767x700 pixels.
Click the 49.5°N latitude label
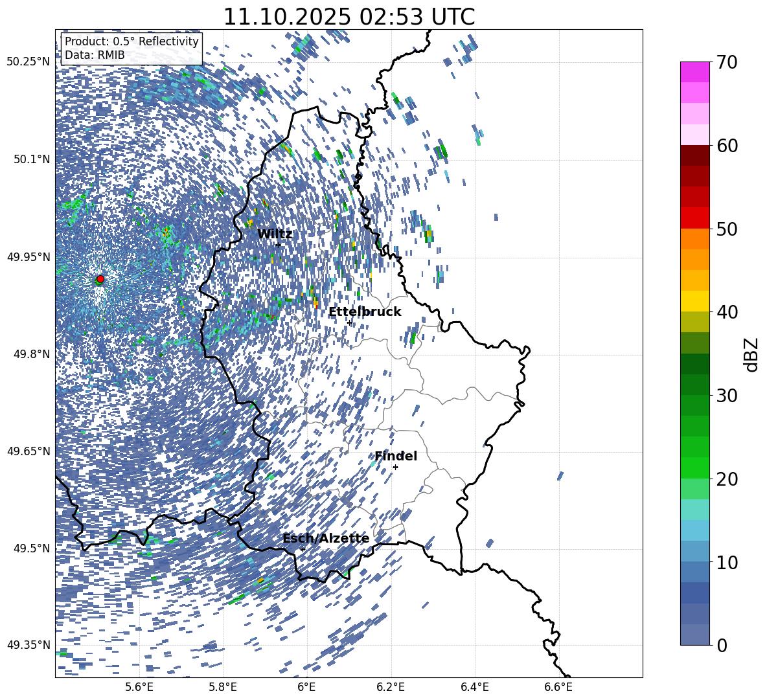pos(32,548)
